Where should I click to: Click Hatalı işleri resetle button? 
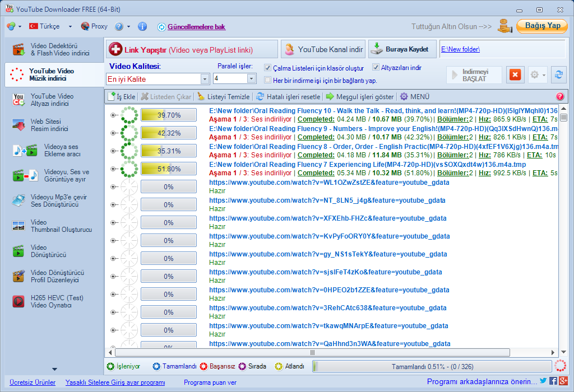288,96
